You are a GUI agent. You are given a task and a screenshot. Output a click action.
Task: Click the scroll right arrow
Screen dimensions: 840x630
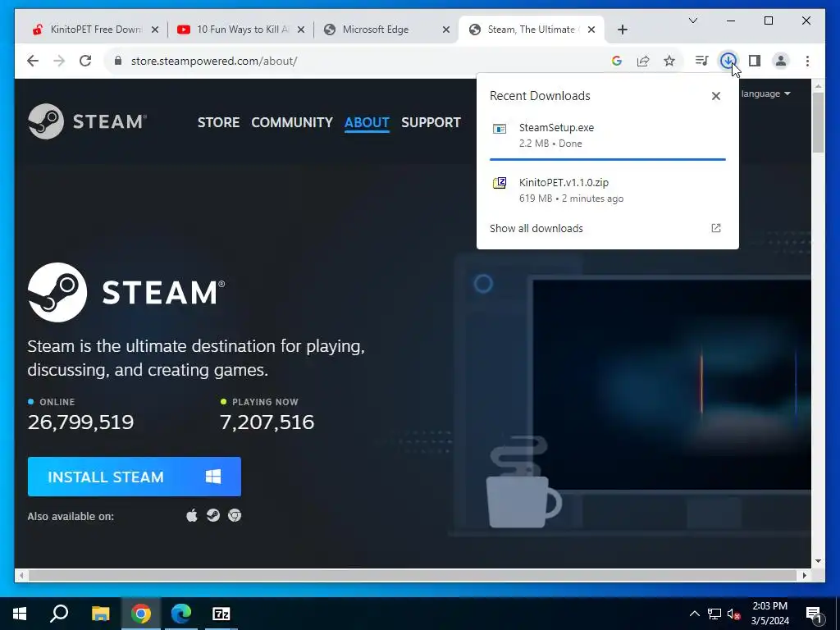804,575
